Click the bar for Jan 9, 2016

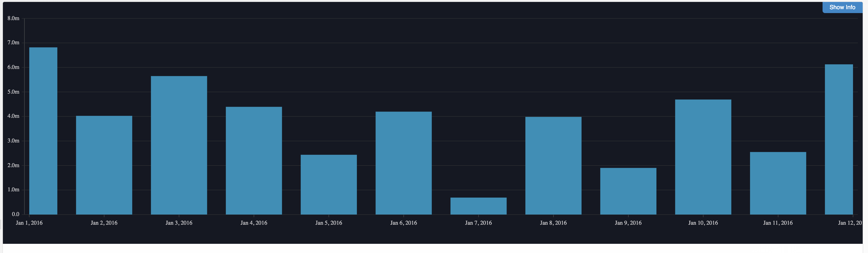(x=628, y=191)
